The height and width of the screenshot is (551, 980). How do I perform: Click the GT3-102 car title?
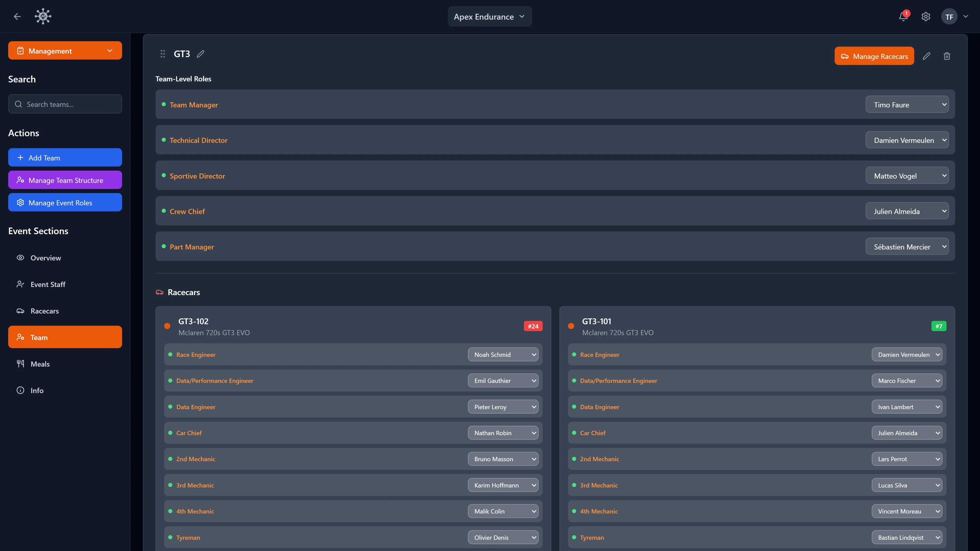(x=193, y=321)
